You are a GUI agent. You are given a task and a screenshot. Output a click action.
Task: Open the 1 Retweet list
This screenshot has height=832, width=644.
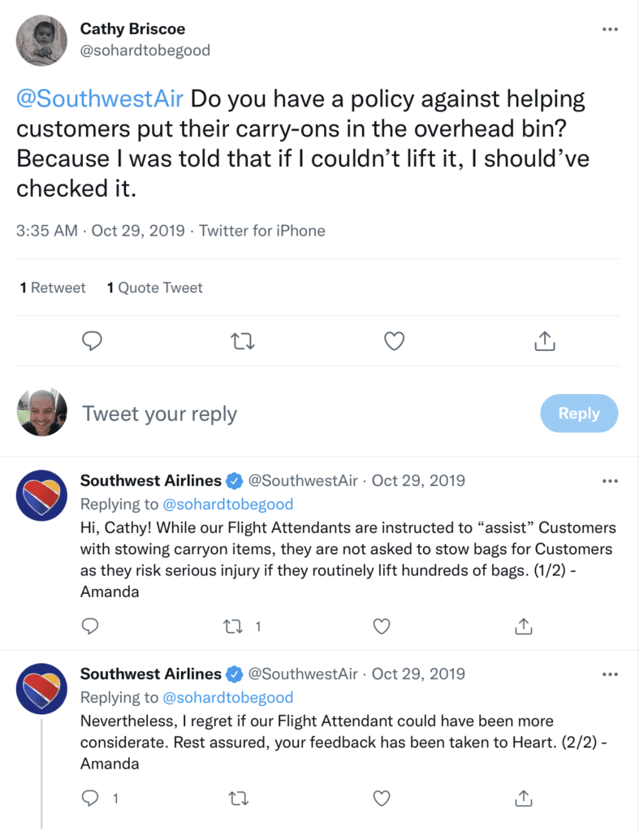[53, 288]
